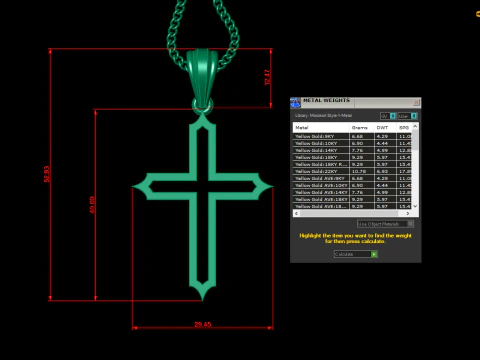Click the Calculate button in Metal Weights

(x=355, y=254)
